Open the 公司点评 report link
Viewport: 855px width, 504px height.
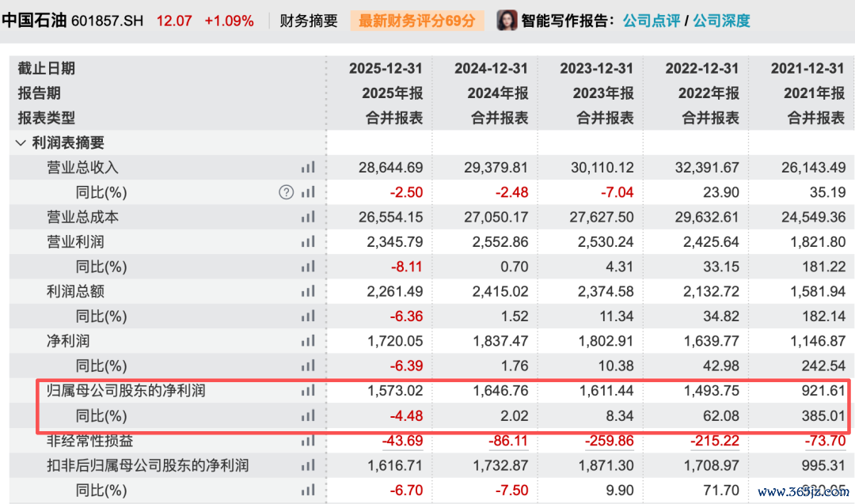tap(651, 21)
